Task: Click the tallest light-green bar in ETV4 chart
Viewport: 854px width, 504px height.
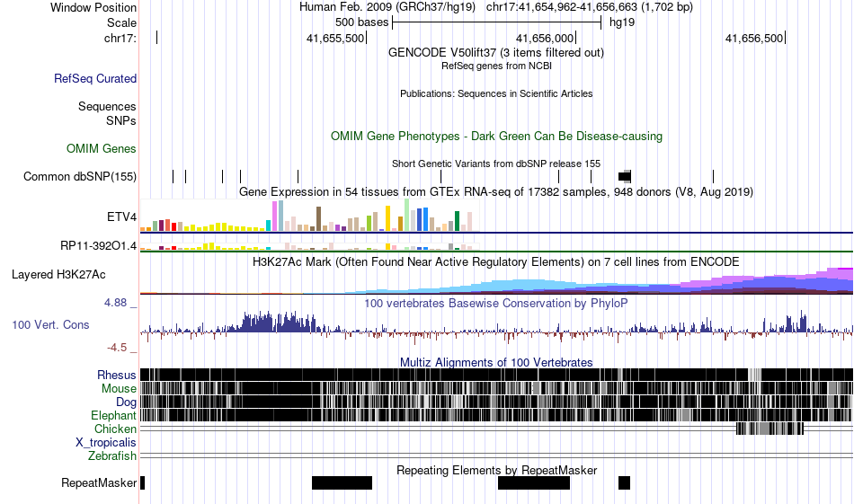Action: pyautogui.click(x=407, y=215)
